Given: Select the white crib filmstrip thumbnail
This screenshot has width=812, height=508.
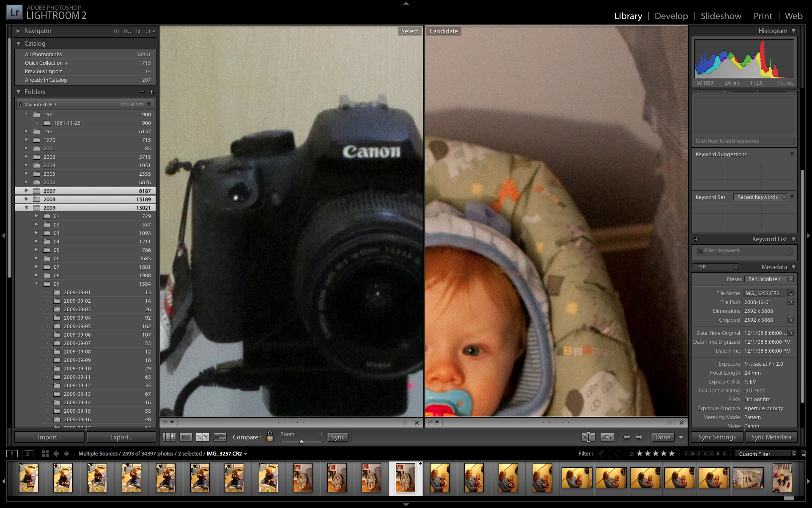Looking at the screenshot, I should point(748,478).
